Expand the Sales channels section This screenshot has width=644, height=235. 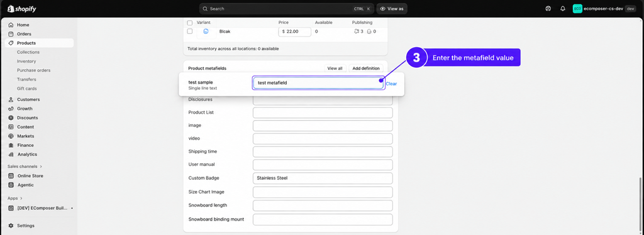point(25,167)
